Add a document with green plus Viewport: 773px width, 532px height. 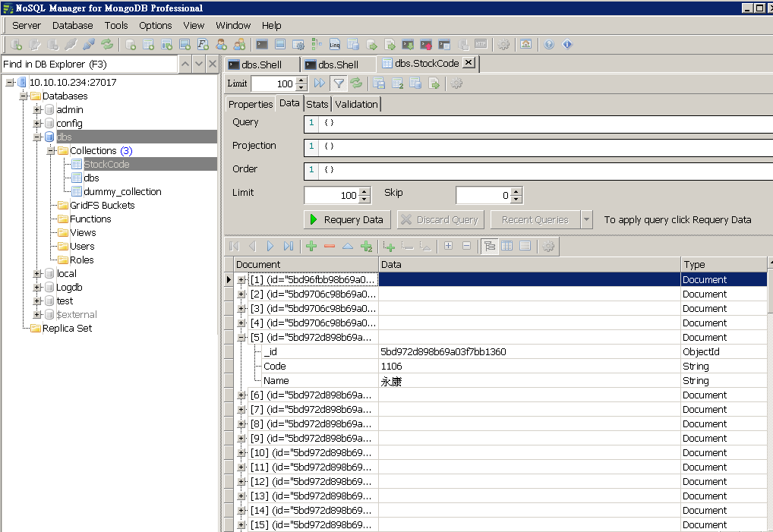[x=311, y=247]
